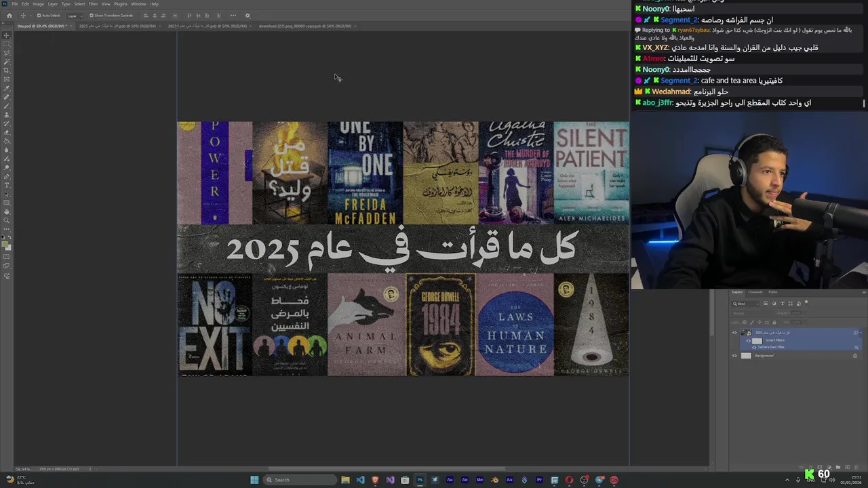Hide the Background layer
Screen dimensions: 868x488
click(x=734, y=356)
